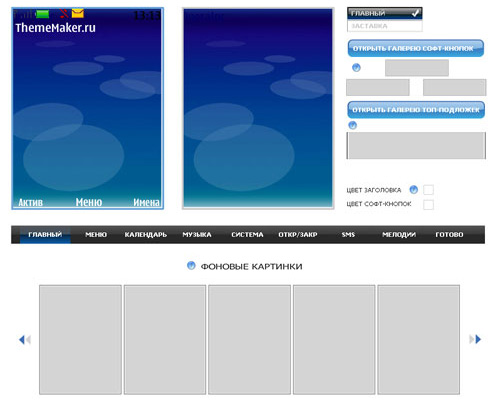The width and height of the screenshot is (500, 412).
Task: Select the ОТКР/ЗАКР tab
Action: point(298,235)
